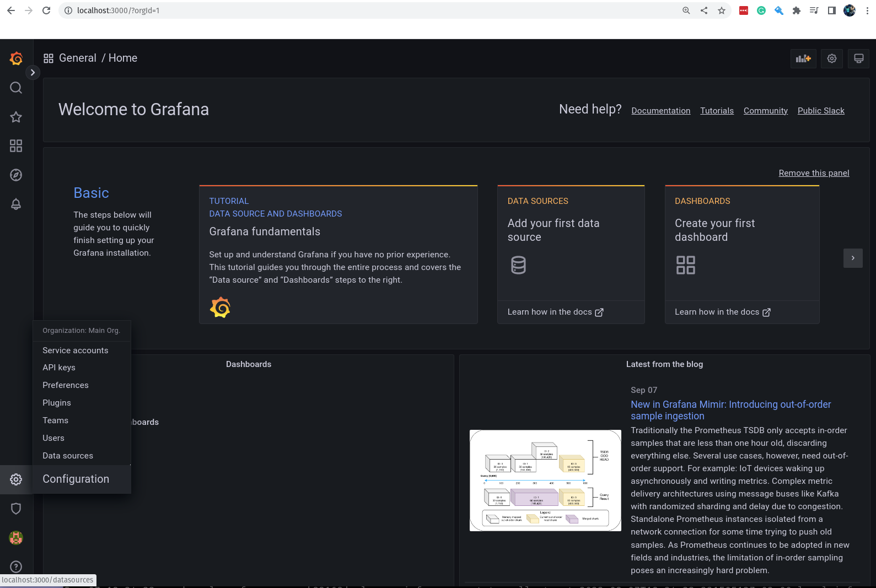The height and width of the screenshot is (588, 876).
Task: Reload the page in browser
Action: coord(46,10)
